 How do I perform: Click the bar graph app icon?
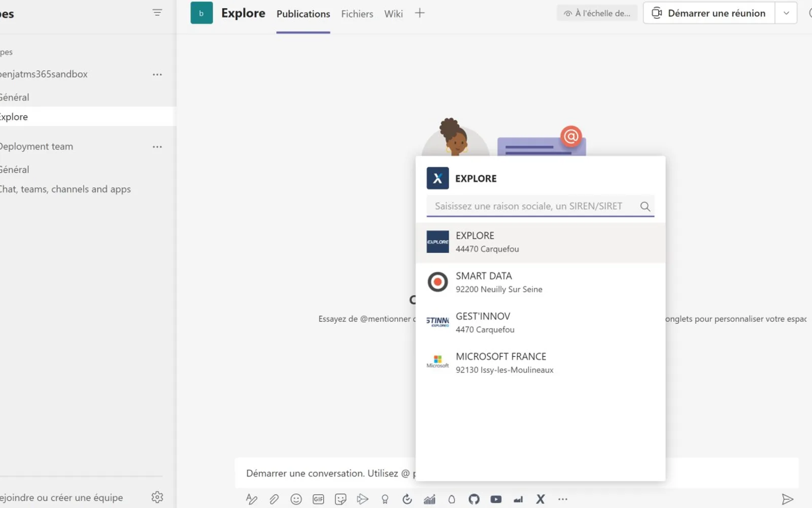coord(518,499)
